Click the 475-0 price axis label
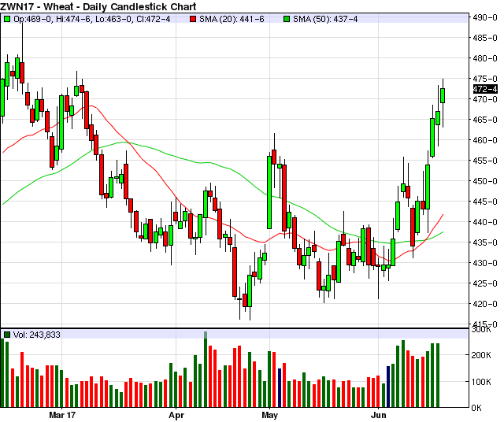 point(485,79)
